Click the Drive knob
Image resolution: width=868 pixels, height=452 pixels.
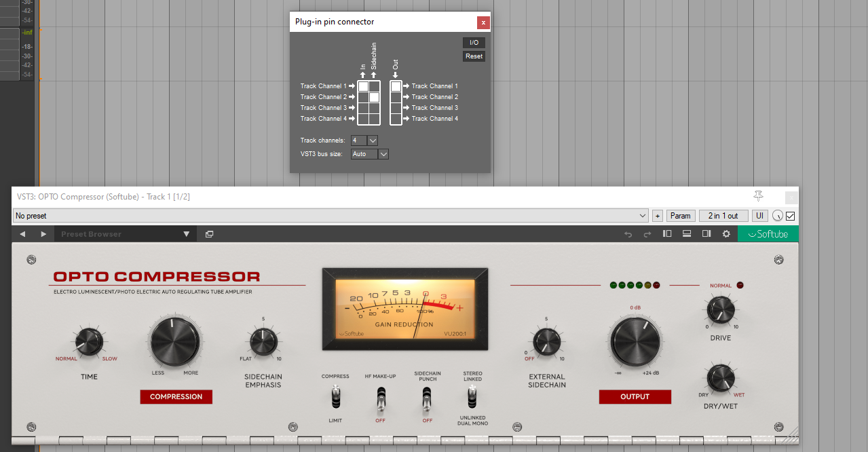(x=720, y=310)
